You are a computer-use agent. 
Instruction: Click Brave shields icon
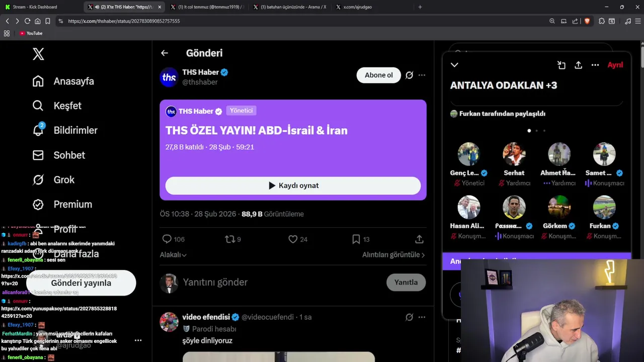tap(587, 21)
